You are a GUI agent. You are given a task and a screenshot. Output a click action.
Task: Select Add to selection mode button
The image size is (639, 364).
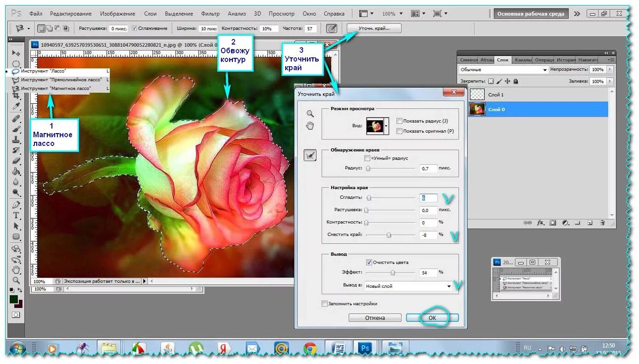tap(50, 28)
